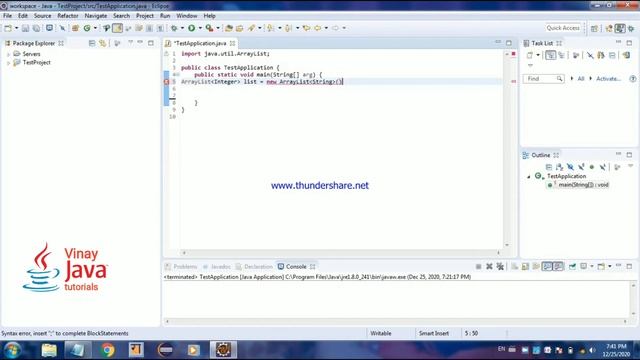Screen dimensions: 640x360
Task: Open File Explorer folder from taskbar
Action: point(49,350)
